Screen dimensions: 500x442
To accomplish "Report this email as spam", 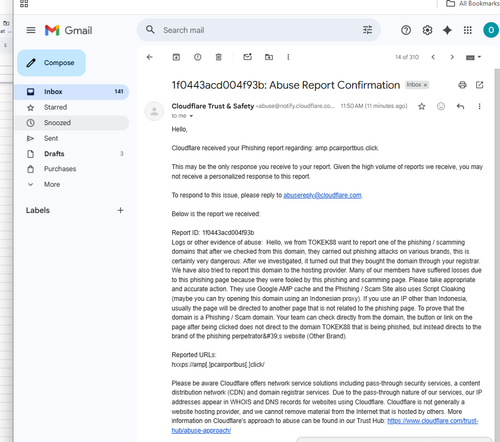I will [x=197, y=57].
